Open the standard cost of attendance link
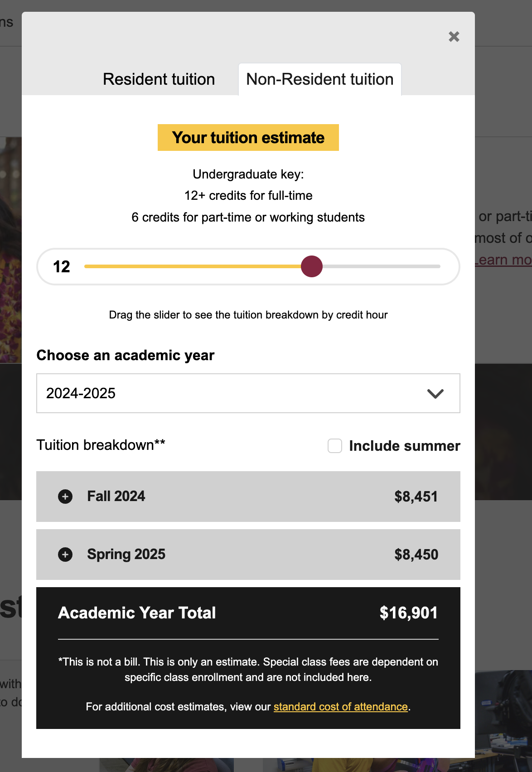The image size is (532, 772). pyautogui.click(x=340, y=707)
